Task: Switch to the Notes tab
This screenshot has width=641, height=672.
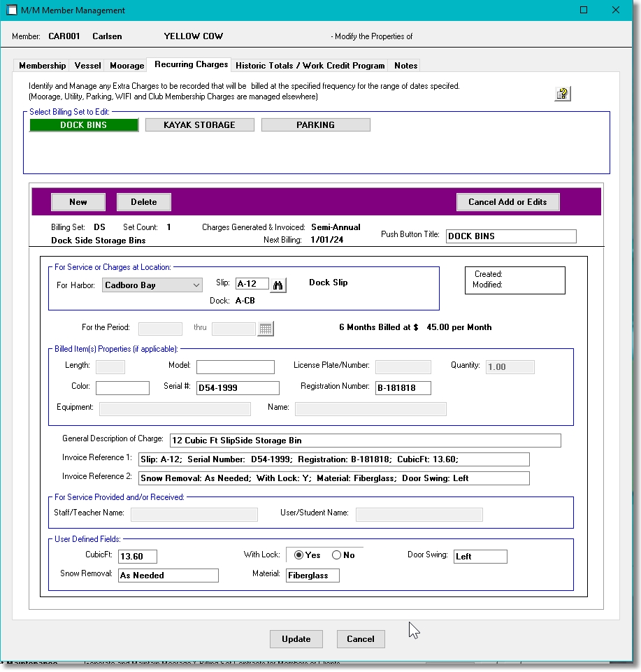Action: coord(405,65)
